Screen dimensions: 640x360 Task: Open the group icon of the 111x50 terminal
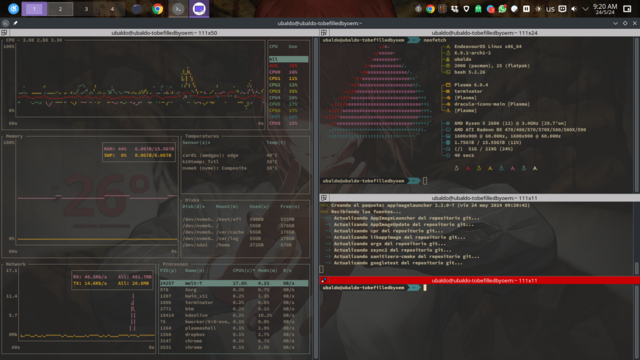tap(4, 33)
